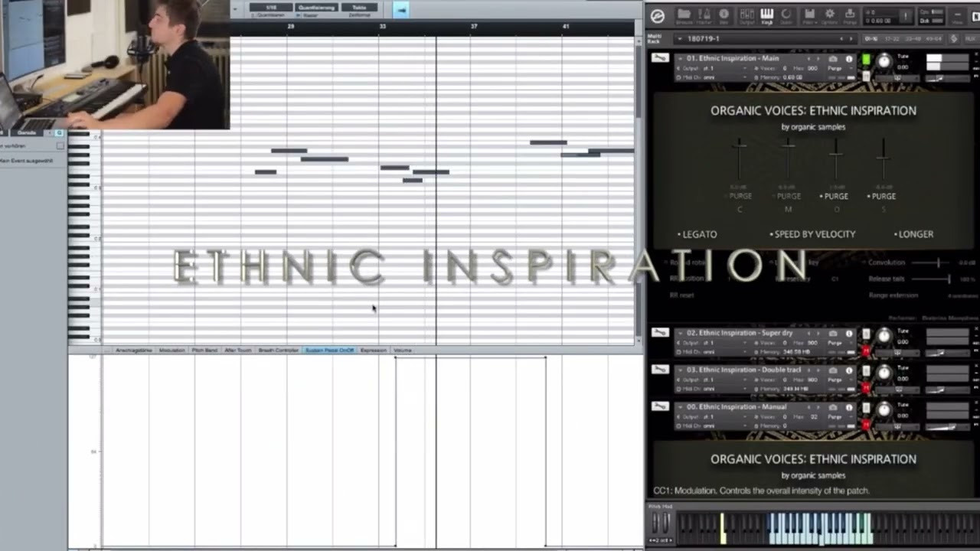Open Kontakt Options gear icon
Screen dimensions: 980x551
pyautogui.click(x=829, y=16)
